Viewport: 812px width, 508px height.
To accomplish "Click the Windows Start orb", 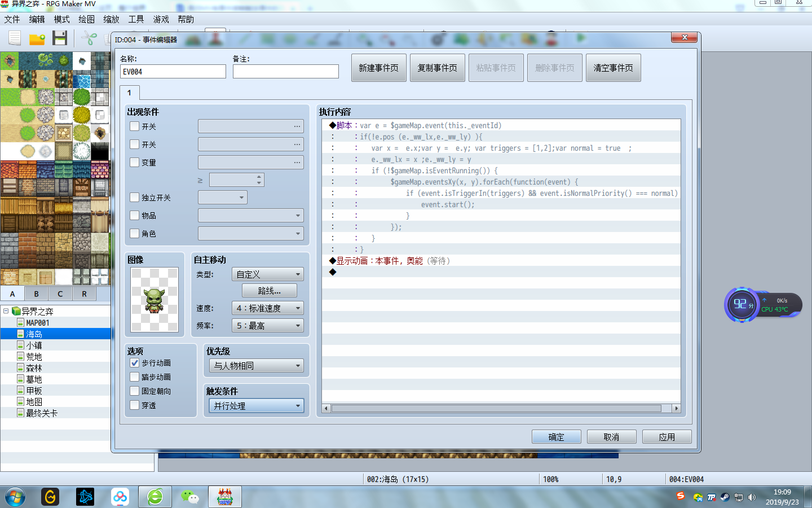I will (15, 497).
